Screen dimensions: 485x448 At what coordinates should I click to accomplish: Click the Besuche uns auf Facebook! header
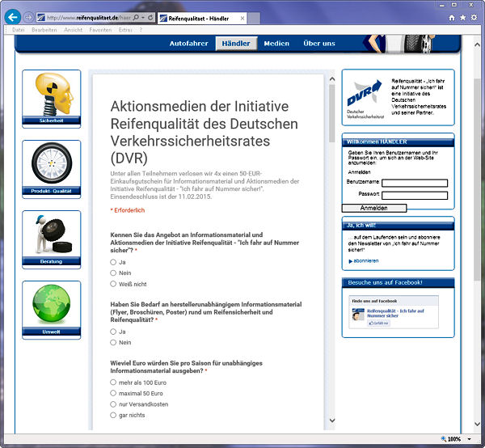tap(398, 283)
